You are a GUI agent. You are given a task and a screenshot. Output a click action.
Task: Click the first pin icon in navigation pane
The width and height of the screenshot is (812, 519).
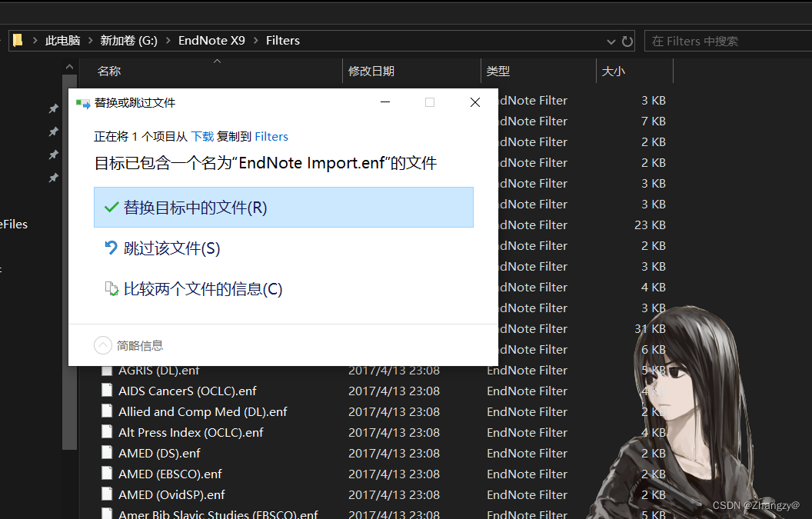point(53,108)
